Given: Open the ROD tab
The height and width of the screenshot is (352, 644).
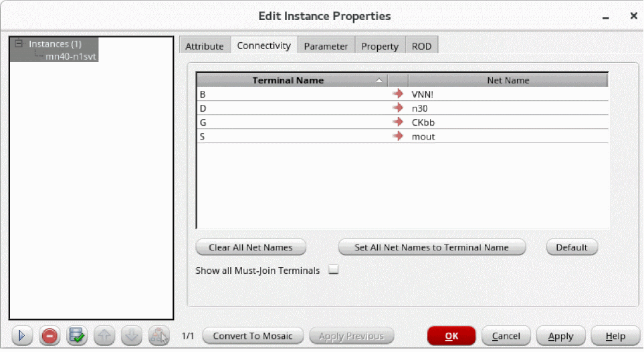Looking at the screenshot, I should point(422,46).
